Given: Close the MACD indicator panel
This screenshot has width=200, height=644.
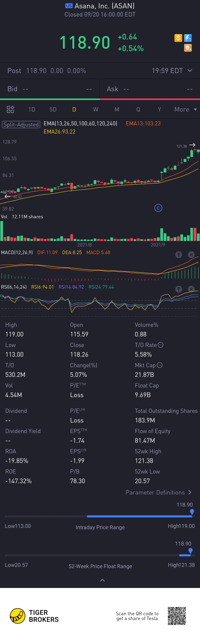Looking at the screenshot, I should (191, 255).
